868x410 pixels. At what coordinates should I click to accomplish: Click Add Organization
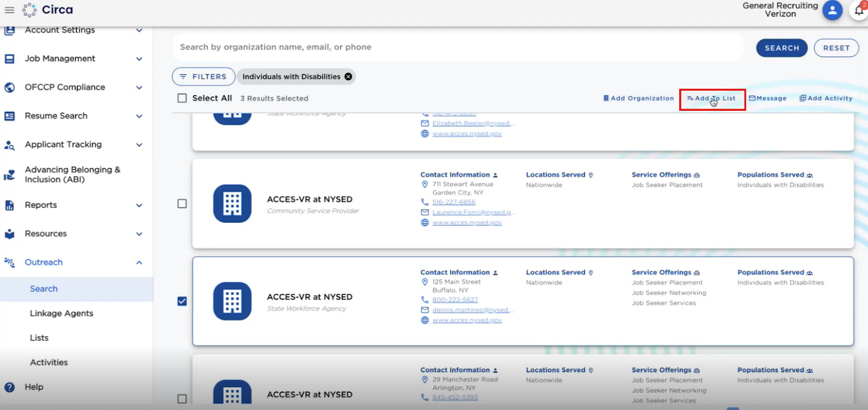(639, 98)
